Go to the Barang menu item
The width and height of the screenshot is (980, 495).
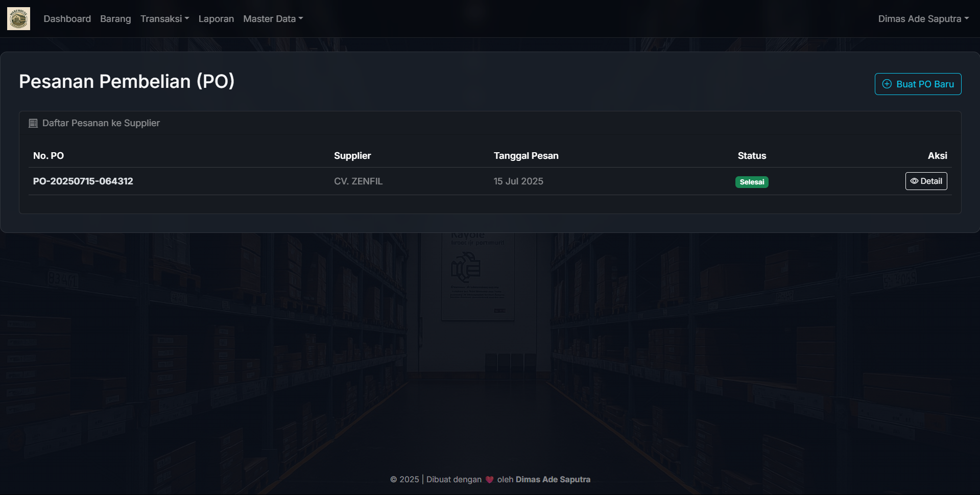(115, 19)
